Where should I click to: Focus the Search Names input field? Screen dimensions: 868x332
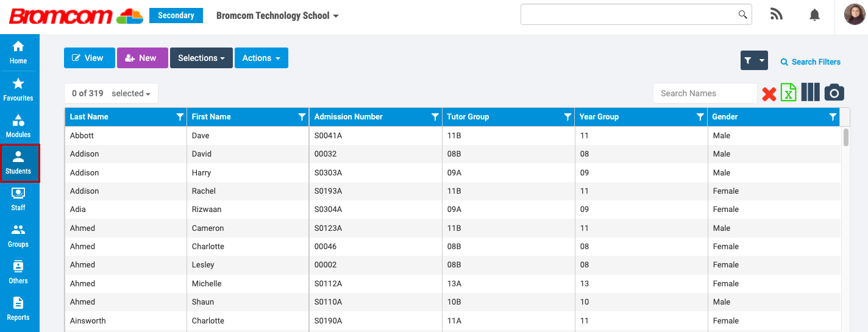click(x=705, y=93)
